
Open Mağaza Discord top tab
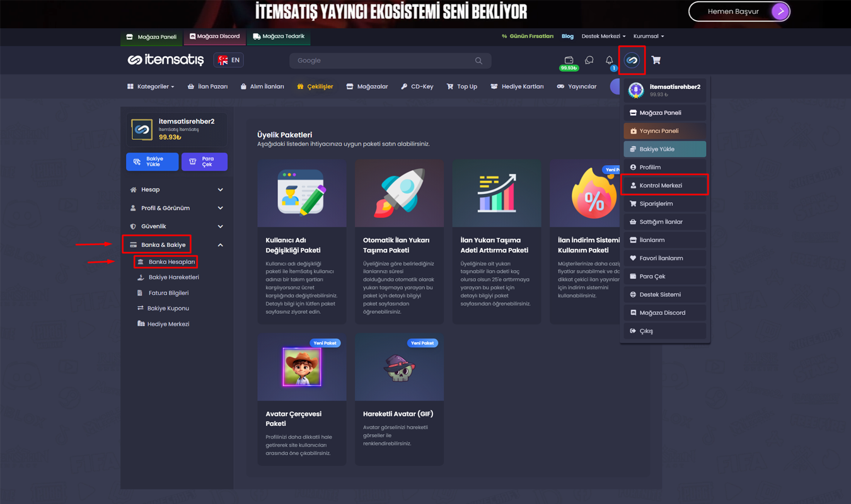[215, 37]
